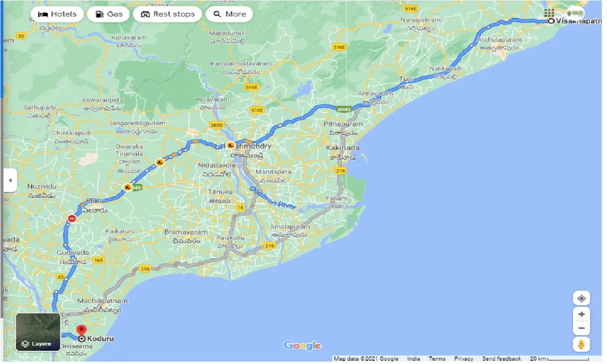Open the Privacy link in footer
The height and width of the screenshot is (364, 607).
463,359
